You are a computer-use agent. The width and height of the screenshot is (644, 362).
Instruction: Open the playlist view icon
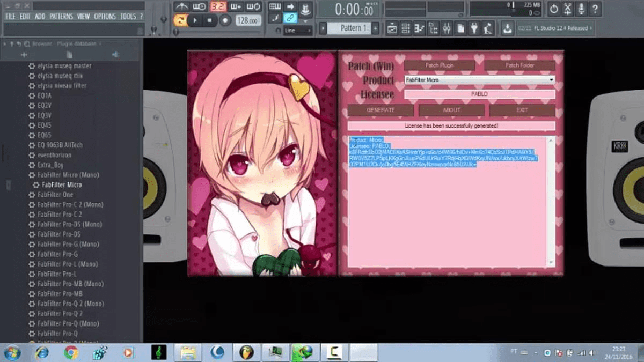(x=392, y=28)
